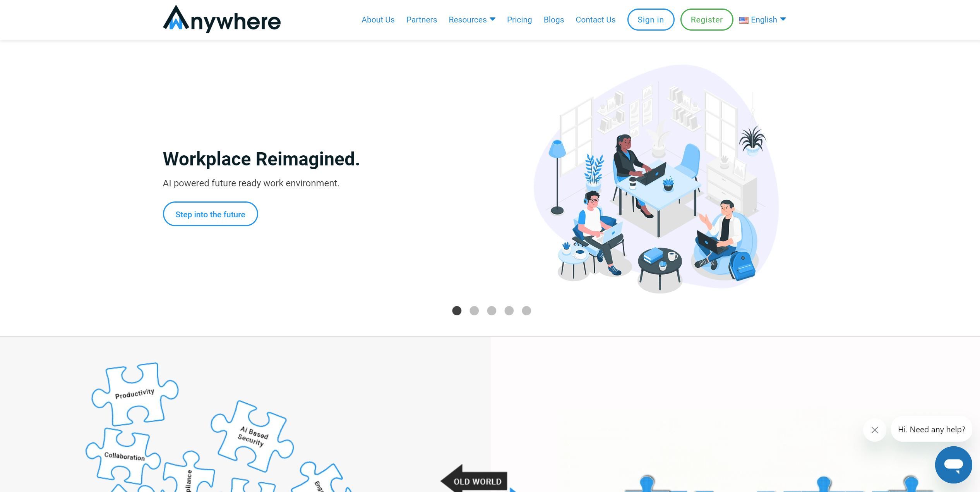Click the second carousel dot indicator

click(x=474, y=310)
